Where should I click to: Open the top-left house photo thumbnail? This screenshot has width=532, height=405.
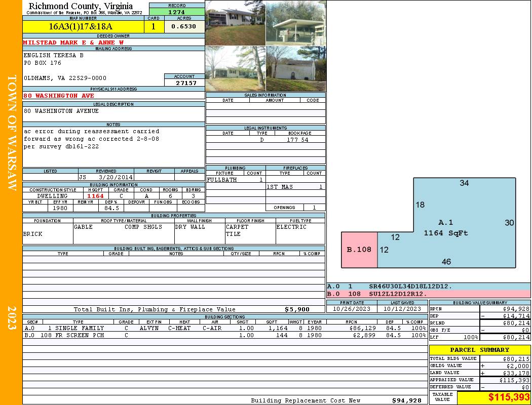[235, 23]
